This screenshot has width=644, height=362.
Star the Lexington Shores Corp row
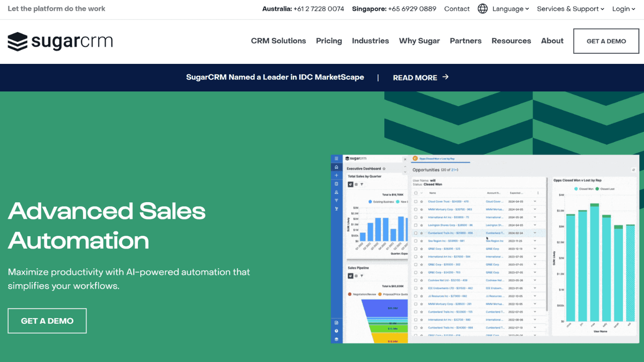(x=422, y=225)
